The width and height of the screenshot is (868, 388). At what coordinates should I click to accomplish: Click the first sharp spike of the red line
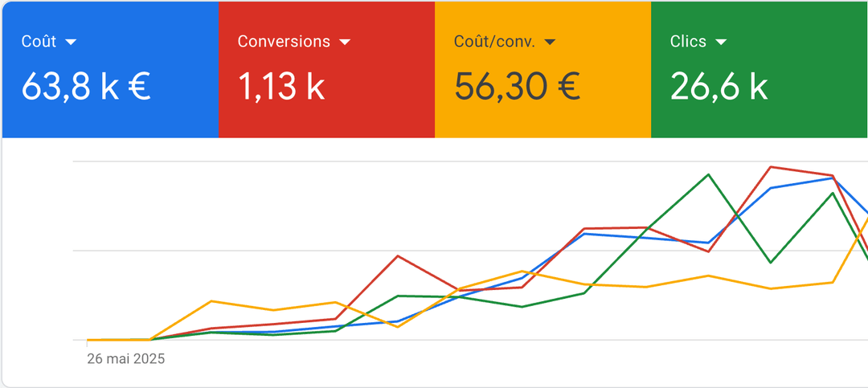click(x=398, y=256)
